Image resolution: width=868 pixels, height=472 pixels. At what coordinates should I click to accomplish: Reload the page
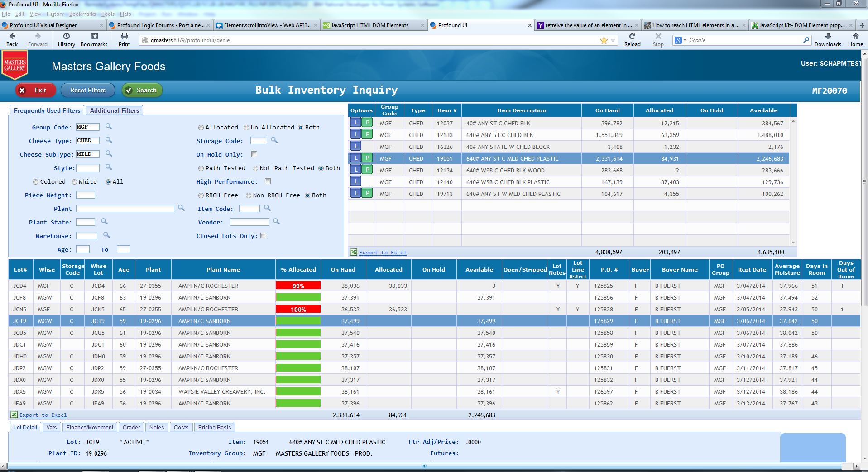tap(632, 39)
